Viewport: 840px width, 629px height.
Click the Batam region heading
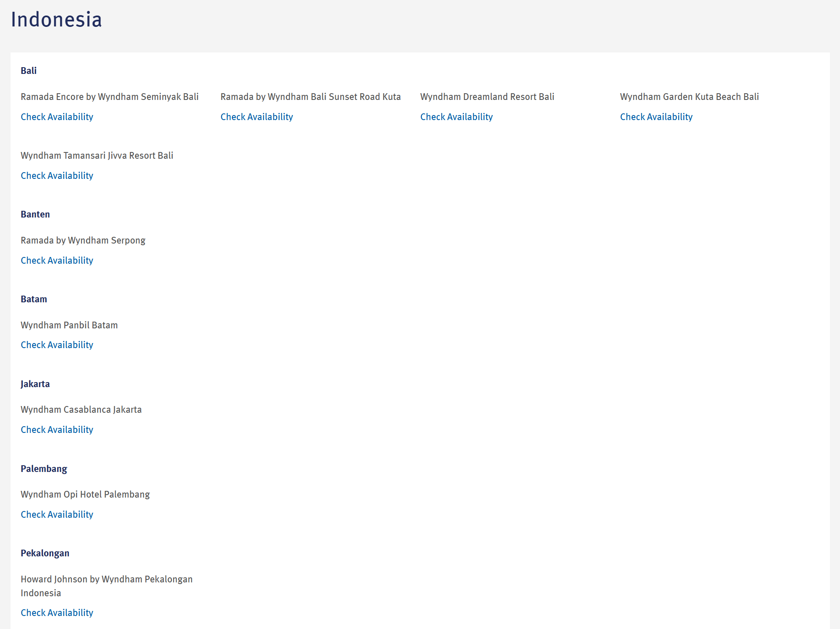(x=34, y=299)
